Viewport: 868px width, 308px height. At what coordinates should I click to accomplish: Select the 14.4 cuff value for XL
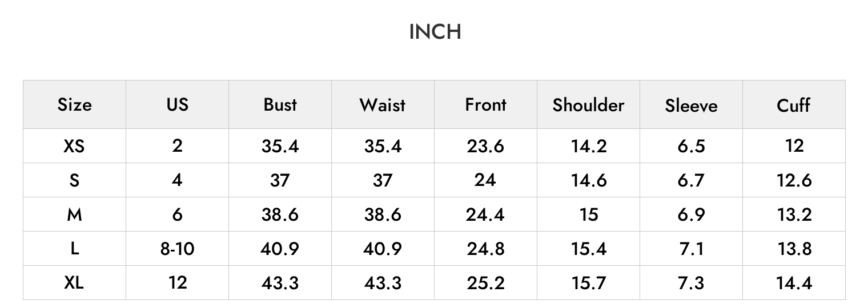[x=794, y=283]
